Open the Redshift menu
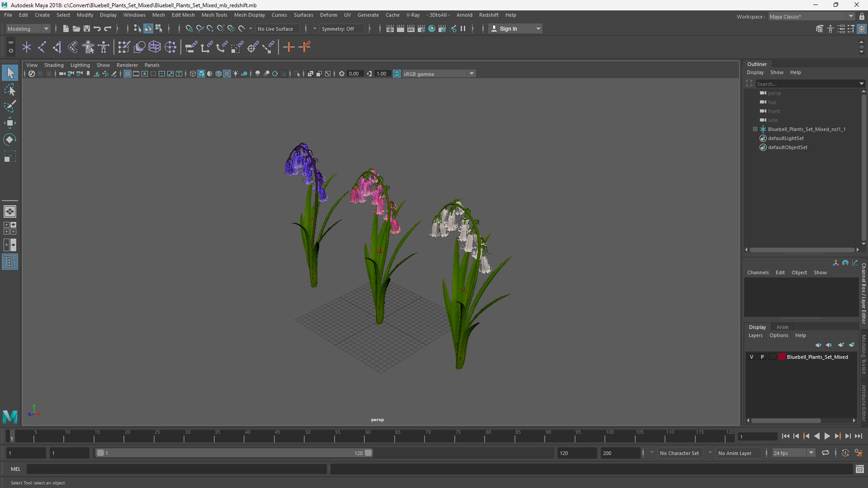868x488 pixels. point(489,15)
